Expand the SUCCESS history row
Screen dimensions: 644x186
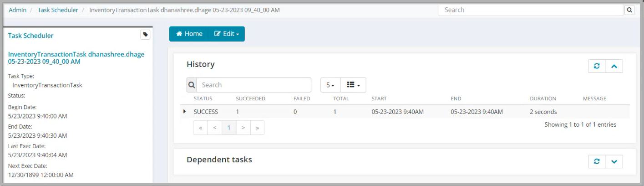pyautogui.click(x=185, y=111)
